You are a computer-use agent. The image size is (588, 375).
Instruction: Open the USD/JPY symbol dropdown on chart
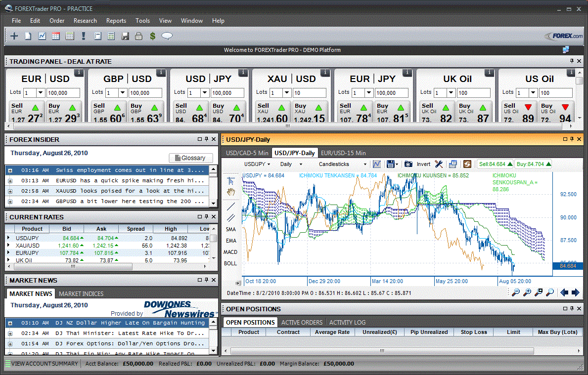tap(257, 164)
